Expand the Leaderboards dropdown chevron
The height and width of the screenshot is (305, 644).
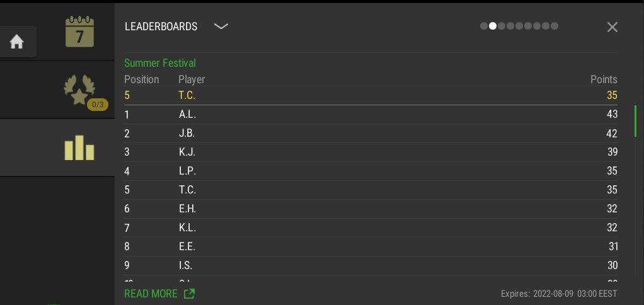coord(221,26)
